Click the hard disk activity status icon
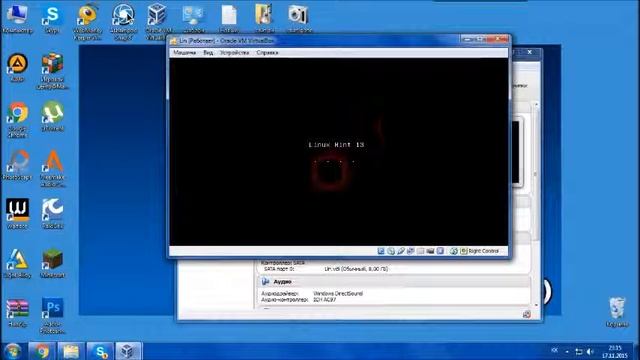Viewport: 640px width, 360px height. coord(381,251)
